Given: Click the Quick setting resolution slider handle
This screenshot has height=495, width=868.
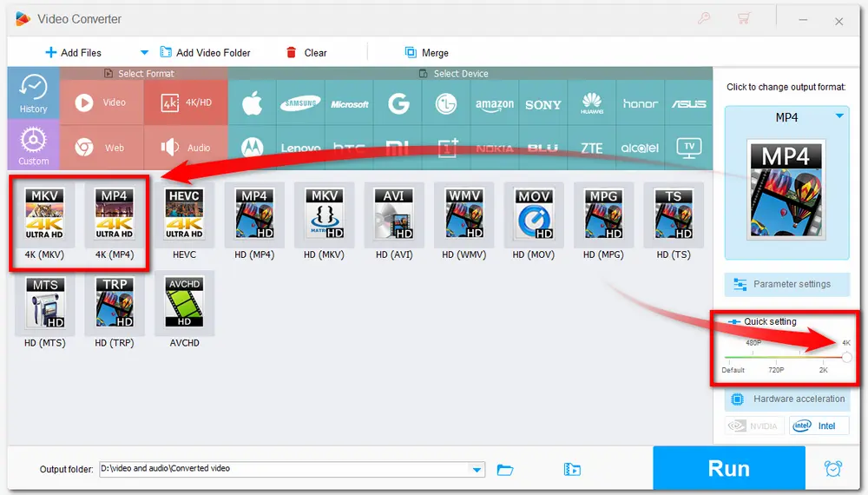Looking at the screenshot, I should [846, 357].
